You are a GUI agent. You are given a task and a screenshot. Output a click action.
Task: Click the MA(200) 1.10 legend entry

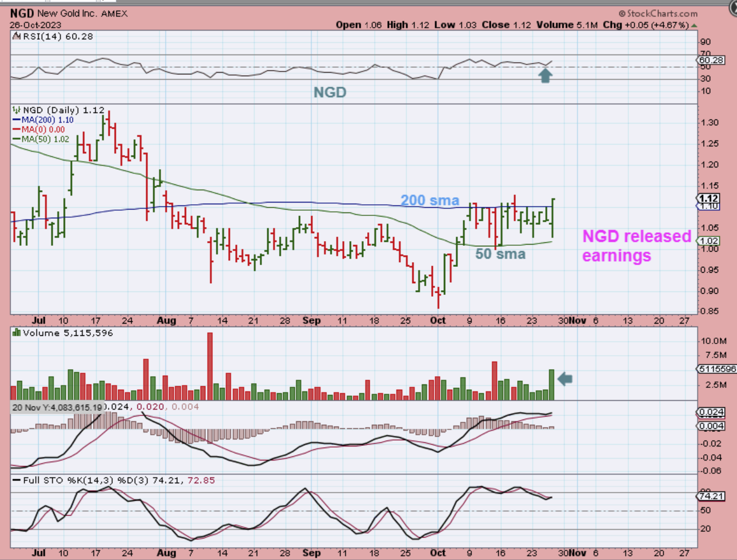coord(43,120)
